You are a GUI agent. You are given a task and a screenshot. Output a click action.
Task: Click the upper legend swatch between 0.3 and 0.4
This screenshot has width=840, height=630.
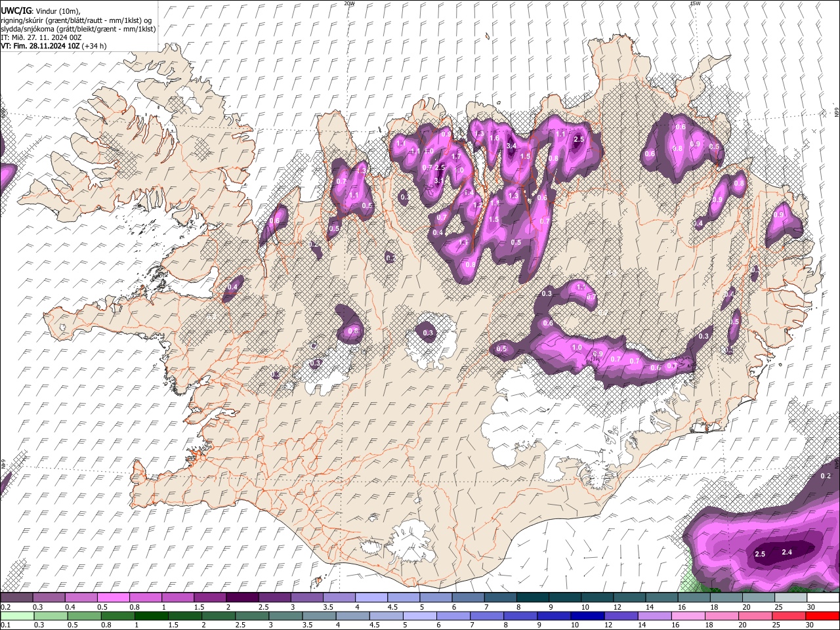point(49,598)
